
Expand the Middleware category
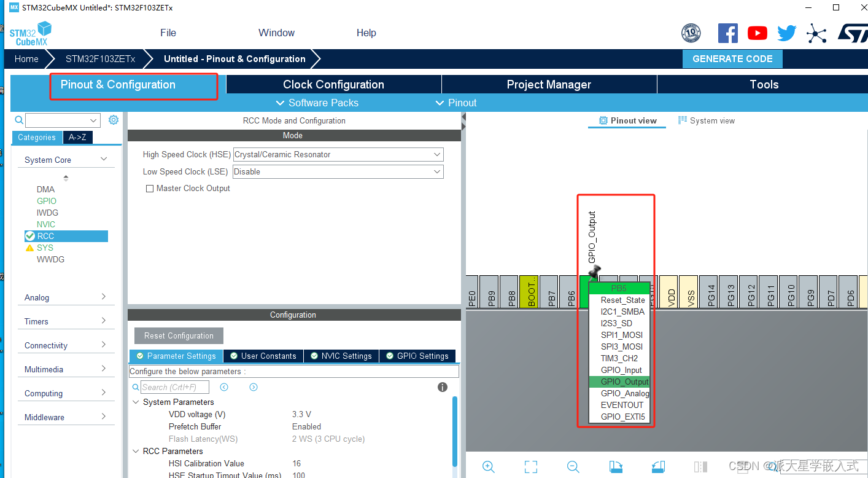104,417
